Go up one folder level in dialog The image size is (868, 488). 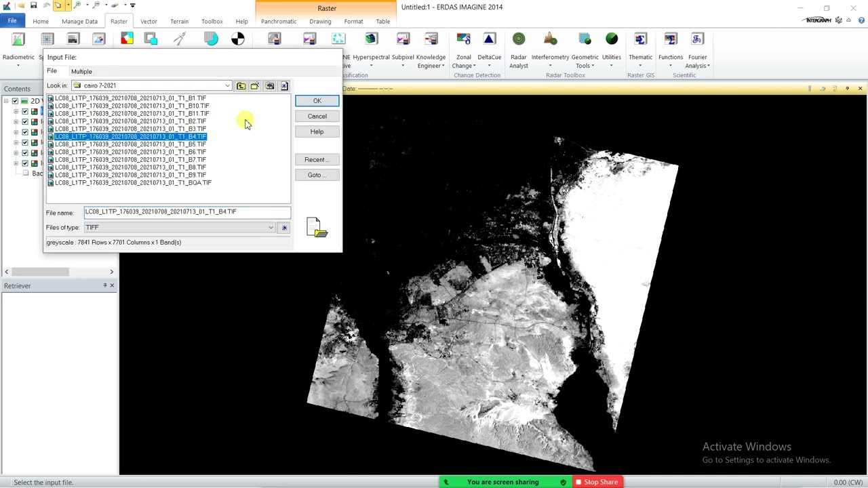pyautogui.click(x=241, y=86)
